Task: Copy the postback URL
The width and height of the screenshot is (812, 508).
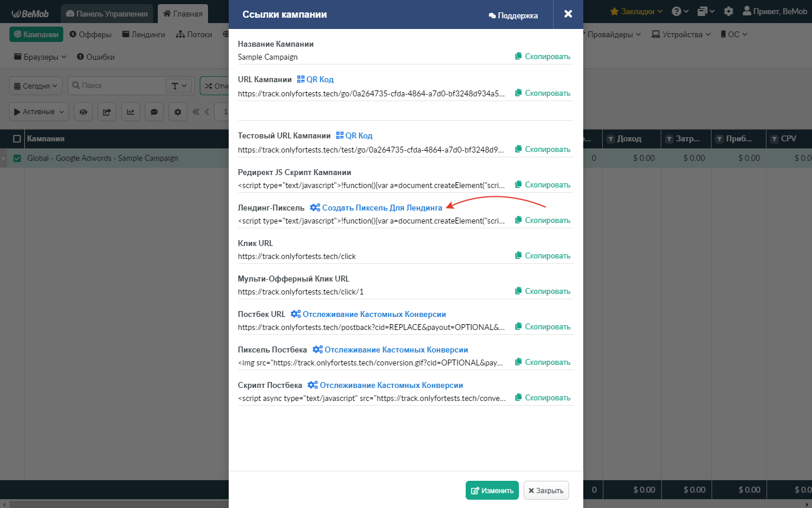Action: click(x=543, y=326)
